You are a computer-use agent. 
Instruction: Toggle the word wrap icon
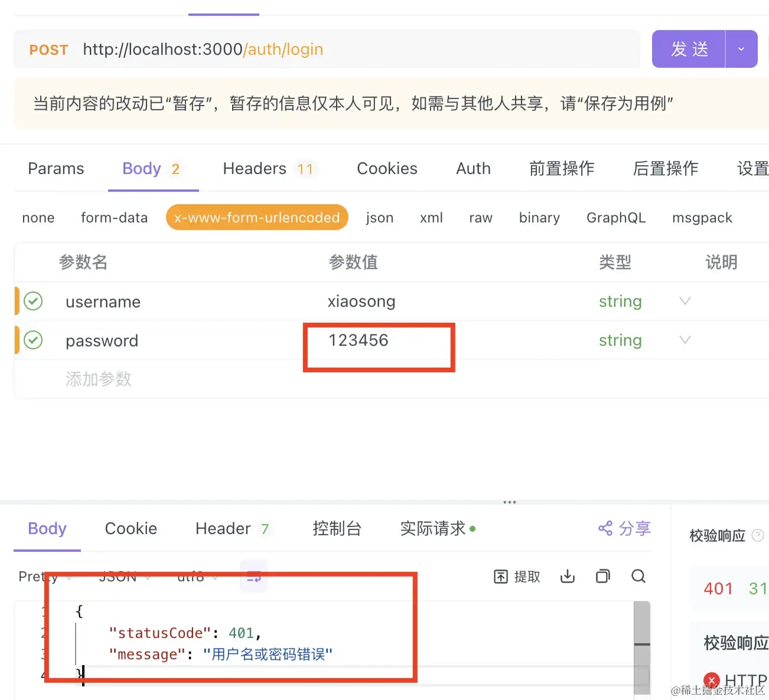(x=254, y=577)
